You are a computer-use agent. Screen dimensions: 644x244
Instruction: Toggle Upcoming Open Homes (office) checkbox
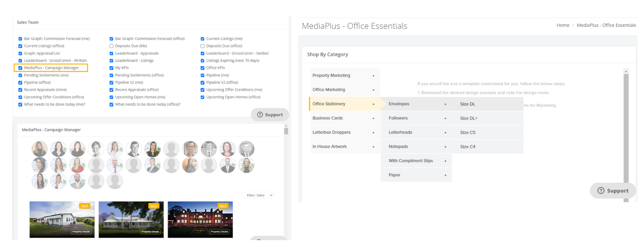[203, 97]
